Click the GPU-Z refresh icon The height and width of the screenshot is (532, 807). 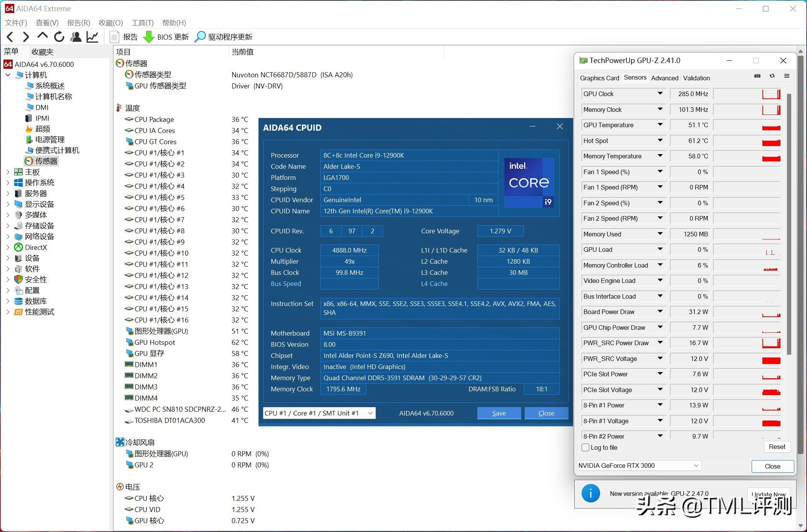tap(772, 76)
